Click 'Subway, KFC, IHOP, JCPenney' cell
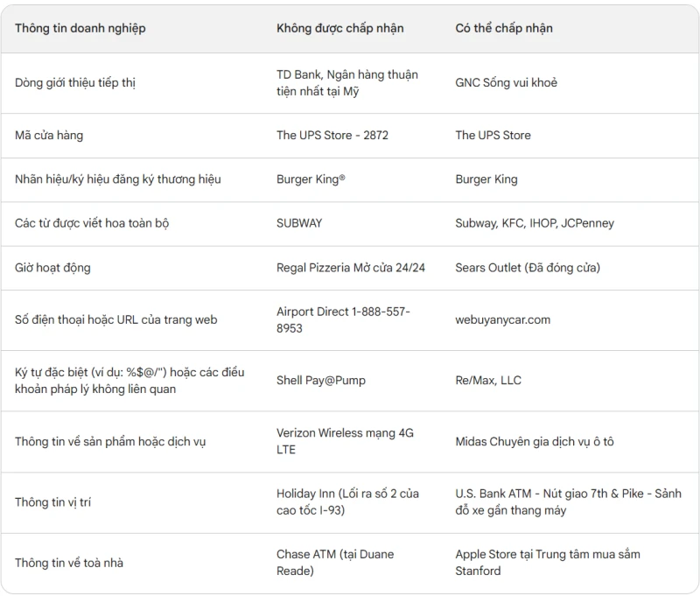The width and height of the screenshot is (700, 596). (x=535, y=223)
